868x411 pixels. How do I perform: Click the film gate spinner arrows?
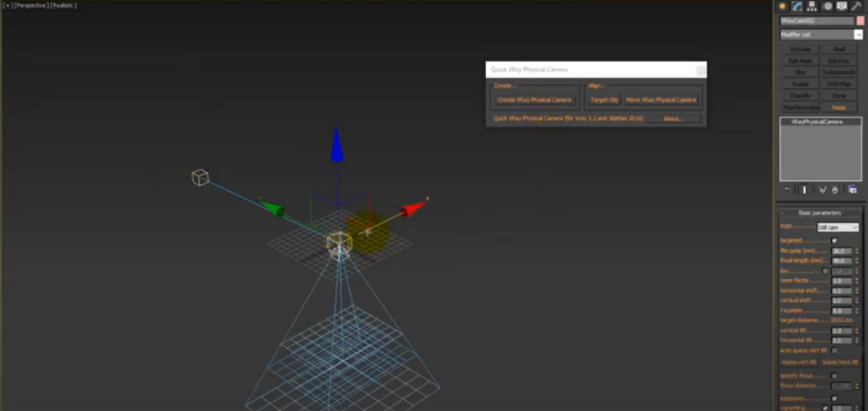coord(857,251)
